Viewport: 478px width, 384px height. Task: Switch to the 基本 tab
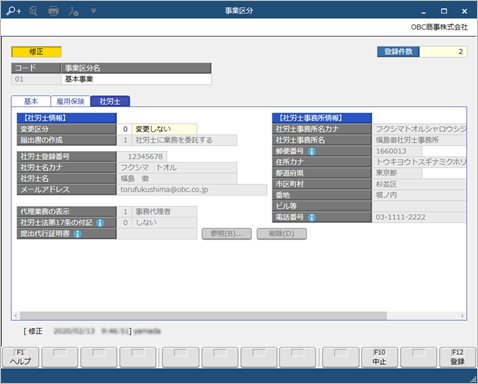coord(31,101)
